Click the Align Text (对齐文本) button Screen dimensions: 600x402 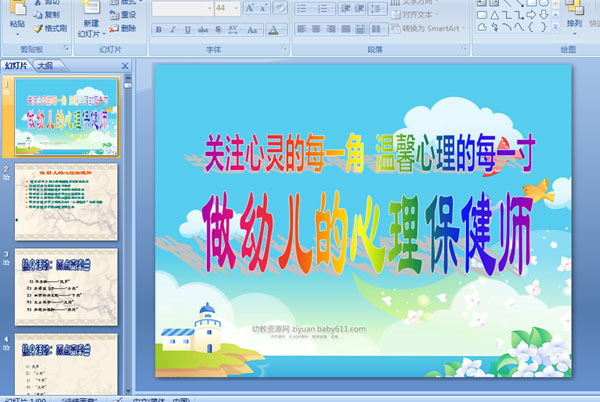(x=415, y=15)
